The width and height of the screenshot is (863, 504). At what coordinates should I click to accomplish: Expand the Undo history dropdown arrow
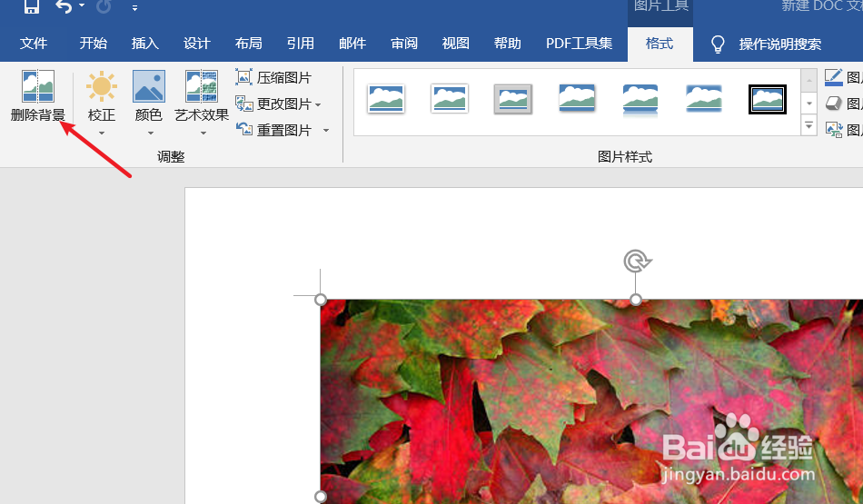point(82,5)
